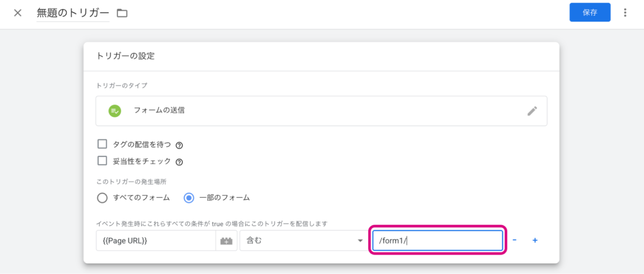Click the 無題のトリガー name field
The image size is (644, 274).
point(72,13)
